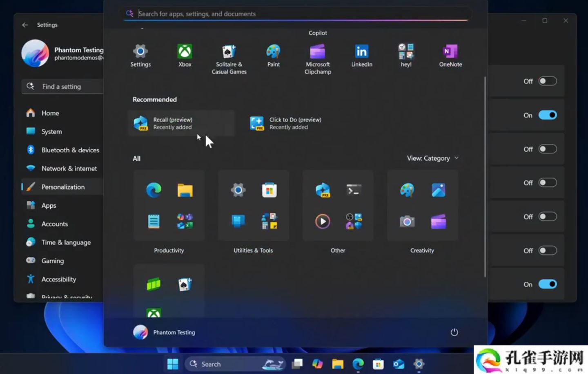Open Edge in the Productivity category
Screen dimensions: 588x374
coord(154,190)
